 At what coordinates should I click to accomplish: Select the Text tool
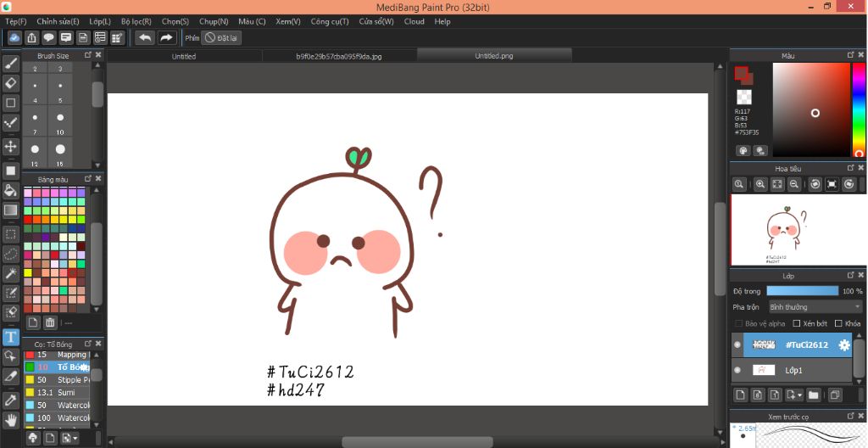10,337
